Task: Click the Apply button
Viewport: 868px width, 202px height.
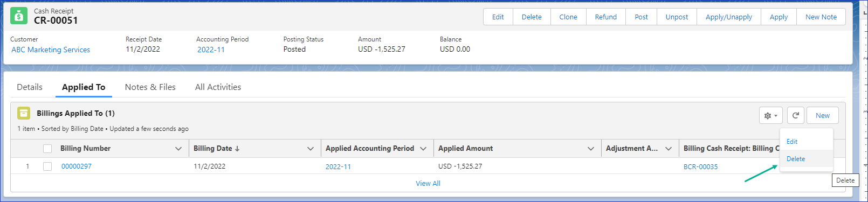Action: (x=779, y=17)
